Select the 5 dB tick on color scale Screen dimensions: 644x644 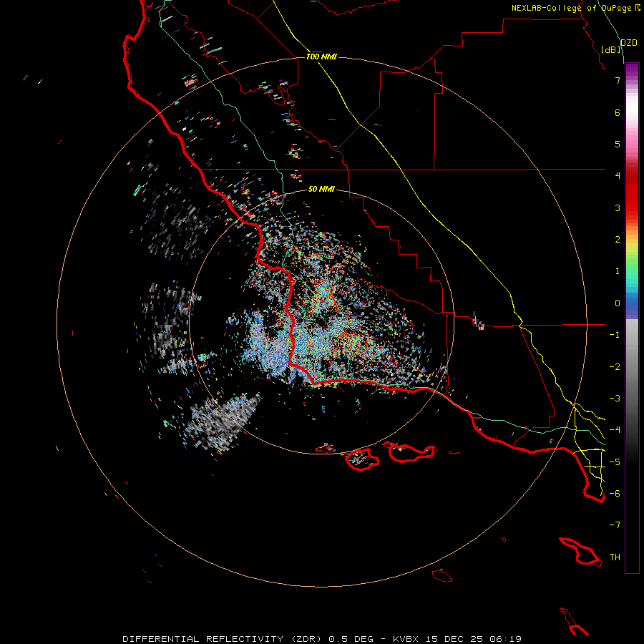618,144
